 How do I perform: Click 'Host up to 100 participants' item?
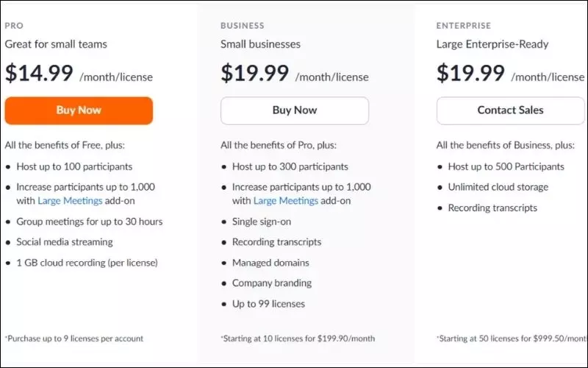74,166
